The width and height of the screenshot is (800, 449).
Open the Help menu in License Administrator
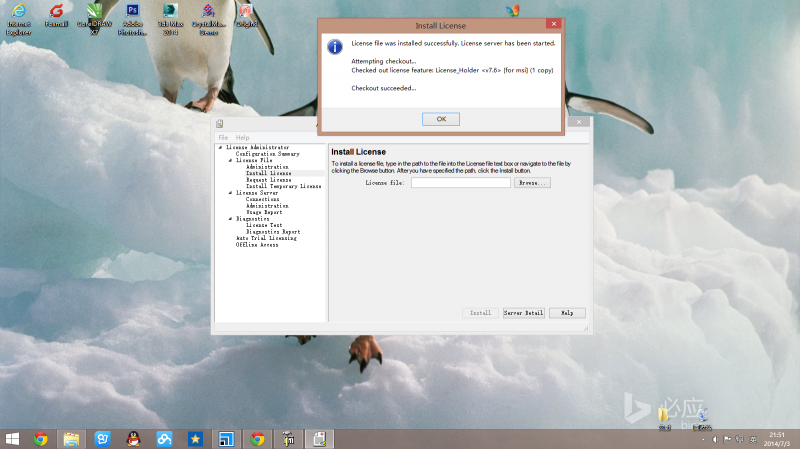click(242, 137)
